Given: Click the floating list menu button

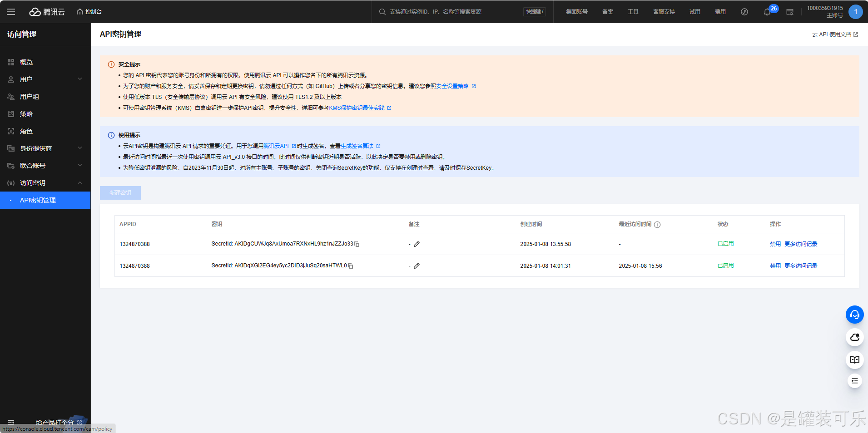Looking at the screenshot, I should point(855,381).
